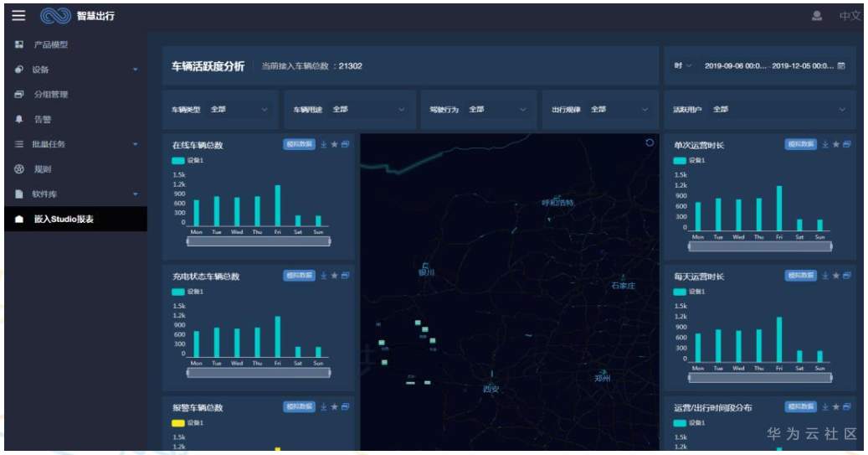The height and width of the screenshot is (455, 868).
Task: Select 嵌入Studio报表 in the sidebar
Action: tap(76, 219)
